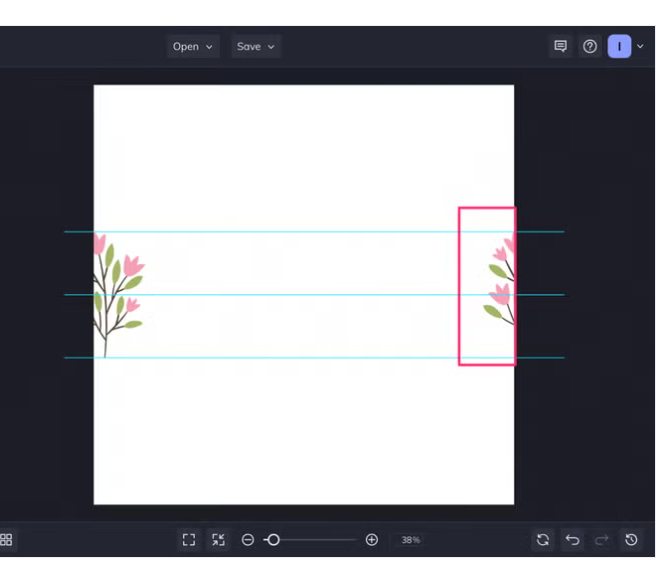Viewport: 666px width, 577px height.
Task: Open the Open dropdown menu
Action: click(x=193, y=46)
